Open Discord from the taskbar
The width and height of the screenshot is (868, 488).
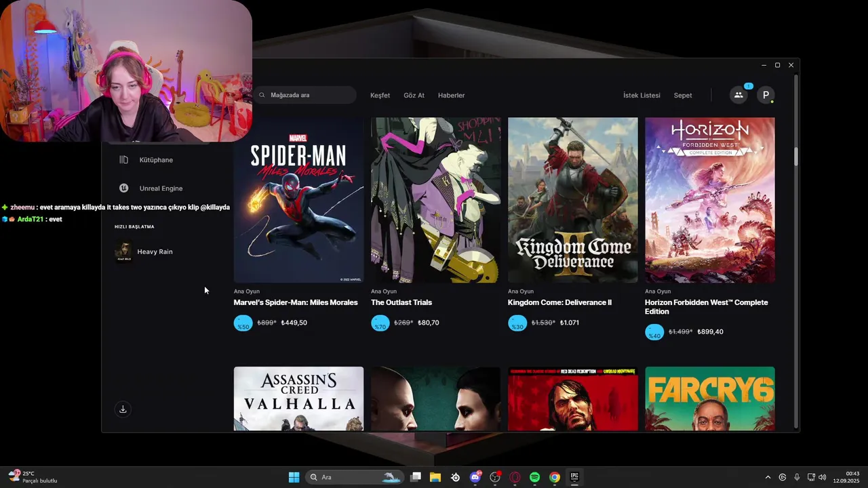[x=475, y=477]
